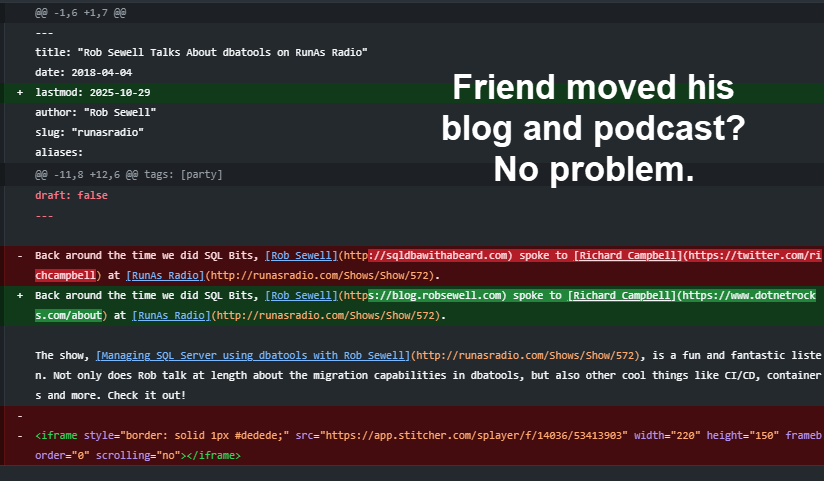The height and width of the screenshot is (481, 824).
Task: Click [RunAs Radio] after "s.com/about) at" in added line
Action: (171, 315)
